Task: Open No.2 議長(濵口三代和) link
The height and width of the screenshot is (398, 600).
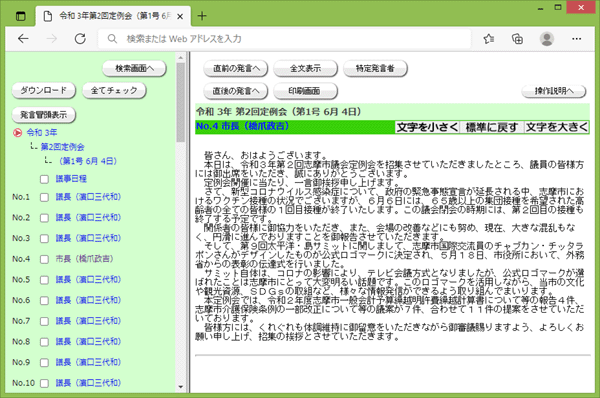Action: [88, 218]
